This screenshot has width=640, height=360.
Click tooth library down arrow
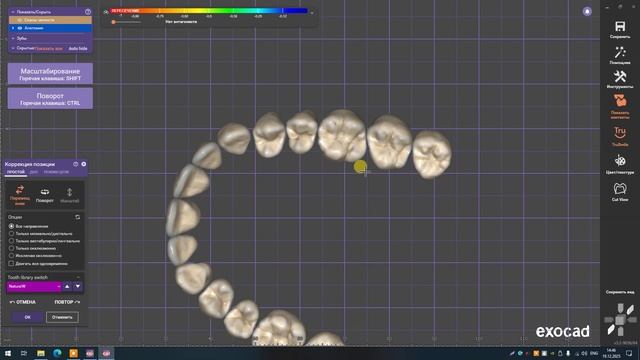click(78, 287)
